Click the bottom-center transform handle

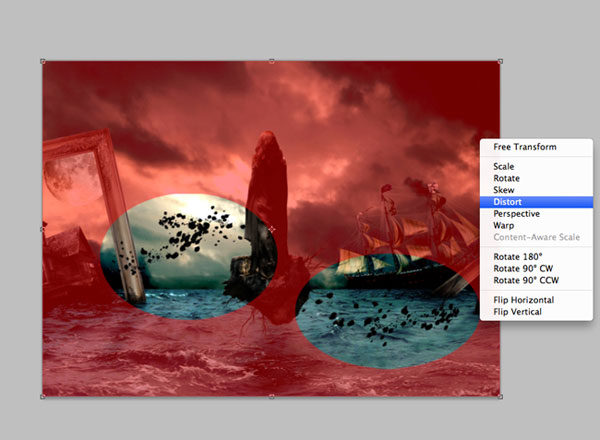(271, 397)
